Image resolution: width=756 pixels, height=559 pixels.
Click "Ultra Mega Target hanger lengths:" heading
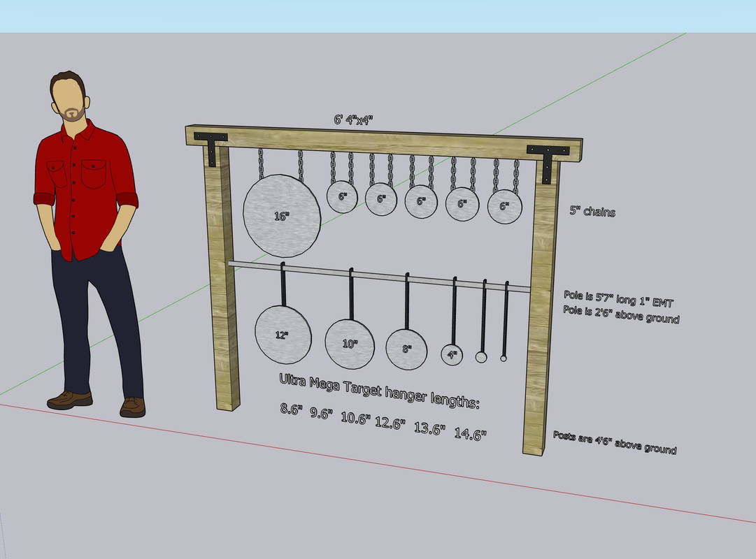coord(380,391)
